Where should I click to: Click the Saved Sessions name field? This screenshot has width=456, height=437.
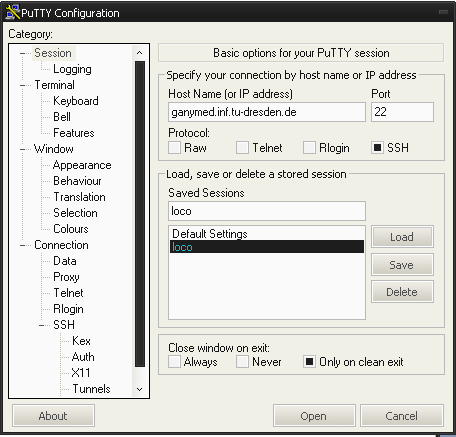pyautogui.click(x=267, y=211)
